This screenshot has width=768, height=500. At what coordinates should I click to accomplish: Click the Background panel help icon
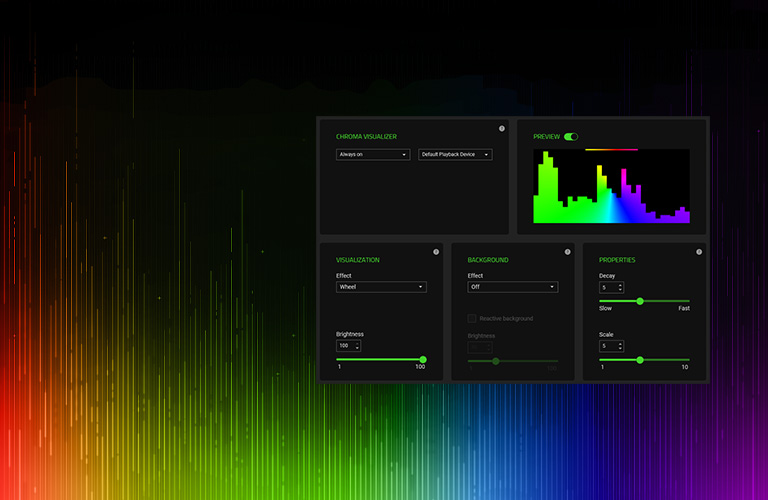click(567, 252)
